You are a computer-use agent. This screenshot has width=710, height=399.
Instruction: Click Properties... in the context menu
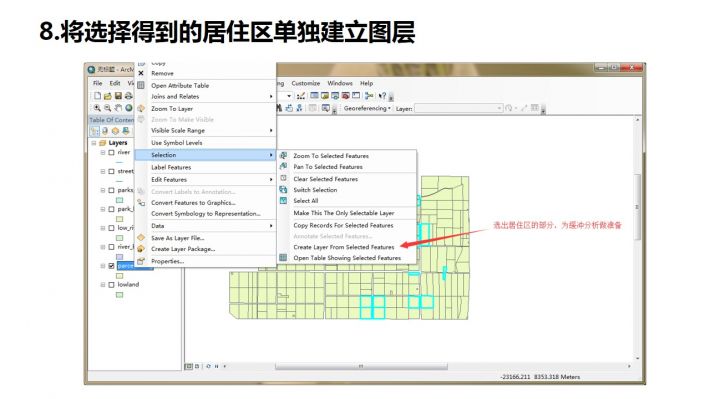point(168,261)
